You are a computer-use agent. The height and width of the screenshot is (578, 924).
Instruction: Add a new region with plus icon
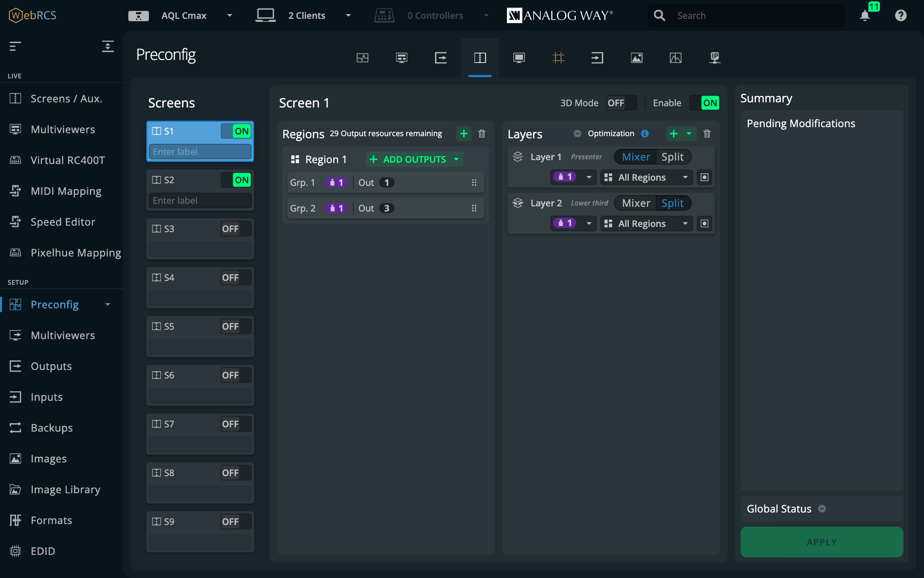click(x=464, y=134)
